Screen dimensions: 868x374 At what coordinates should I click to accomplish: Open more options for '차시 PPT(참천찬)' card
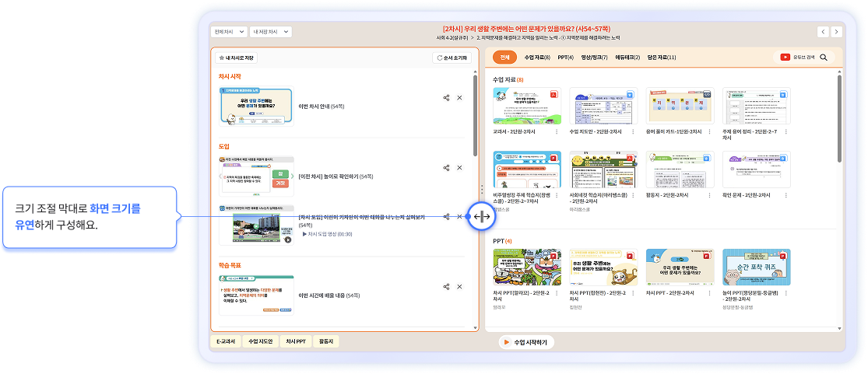(x=633, y=292)
